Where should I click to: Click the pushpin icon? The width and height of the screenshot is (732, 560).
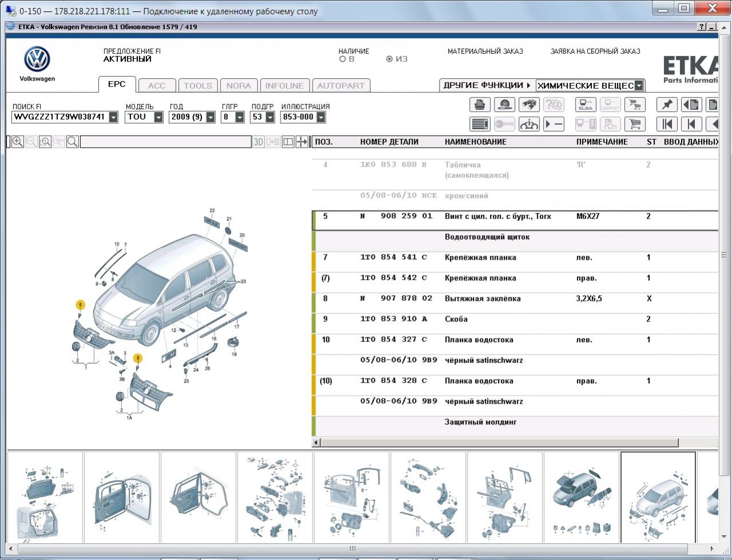click(x=667, y=105)
